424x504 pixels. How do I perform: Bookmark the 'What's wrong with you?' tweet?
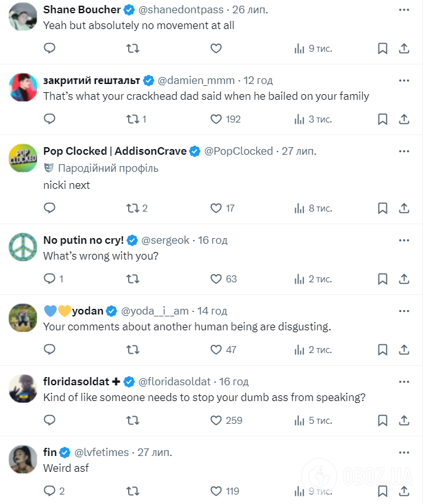[382, 279]
